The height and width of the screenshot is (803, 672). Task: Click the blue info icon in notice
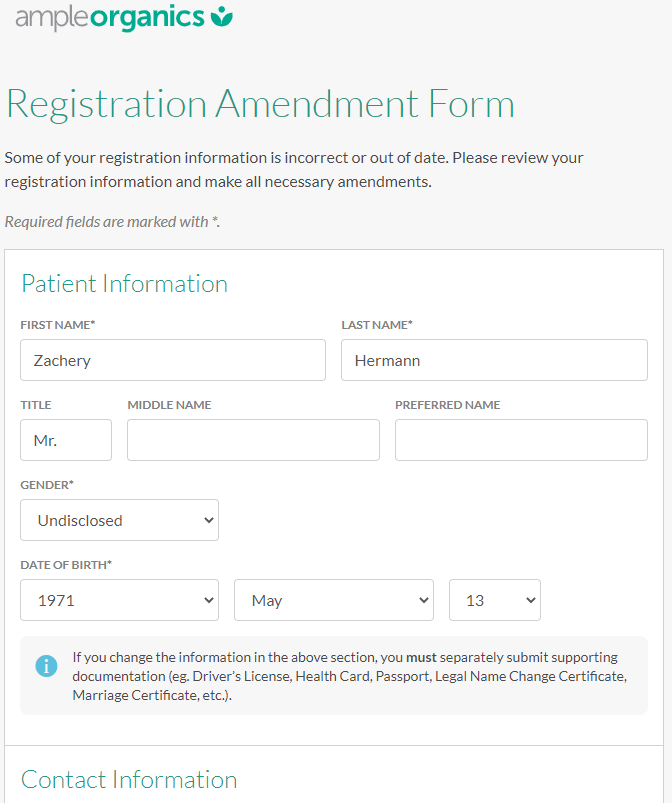tap(46, 666)
